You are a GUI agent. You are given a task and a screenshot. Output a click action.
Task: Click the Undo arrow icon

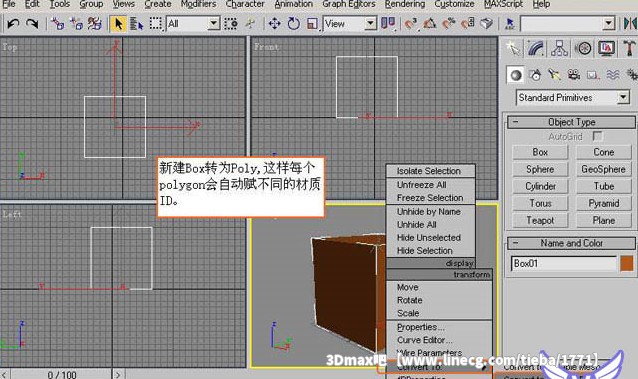[13, 24]
